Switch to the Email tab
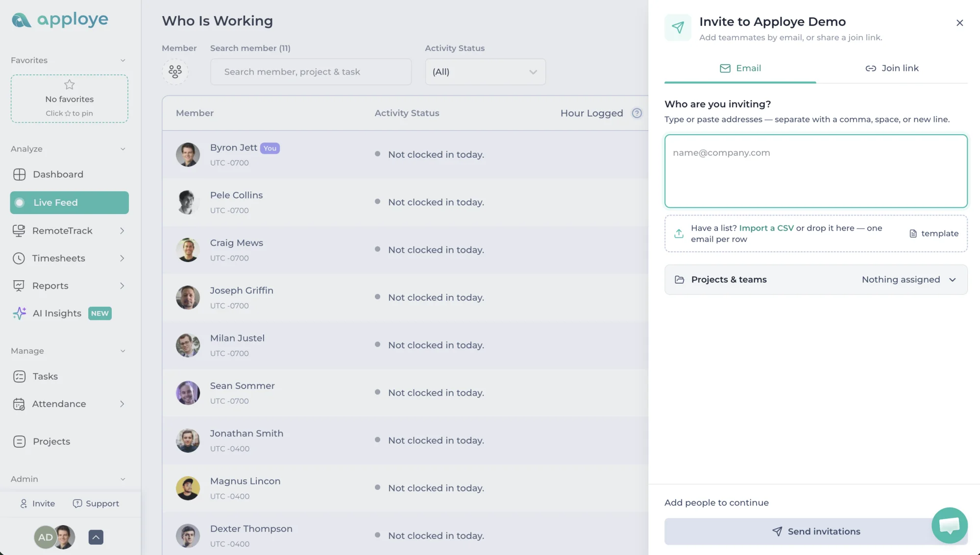 tap(740, 69)
